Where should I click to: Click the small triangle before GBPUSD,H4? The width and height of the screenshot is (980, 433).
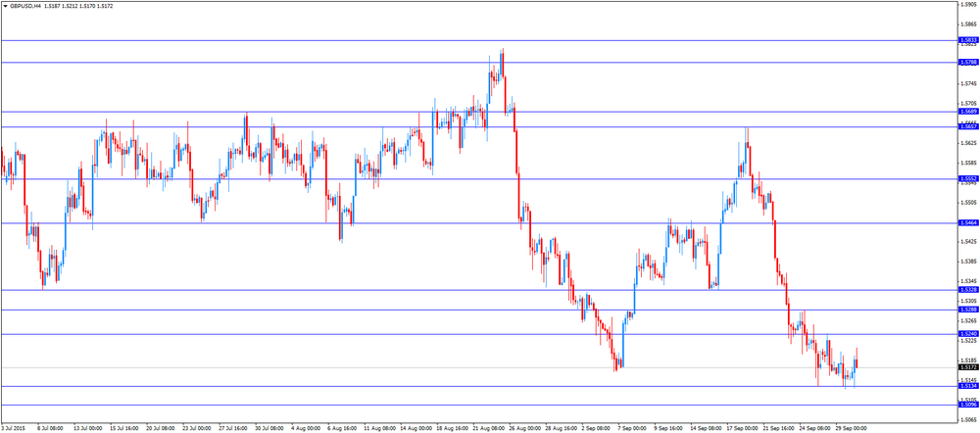[x=5, y=5]
